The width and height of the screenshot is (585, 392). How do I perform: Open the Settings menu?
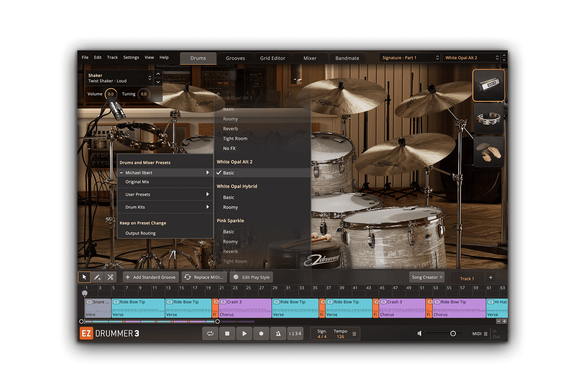131,57
